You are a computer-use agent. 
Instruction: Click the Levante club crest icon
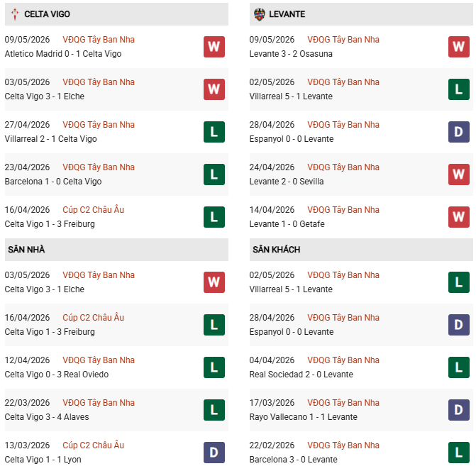click(x=259, y=14)
